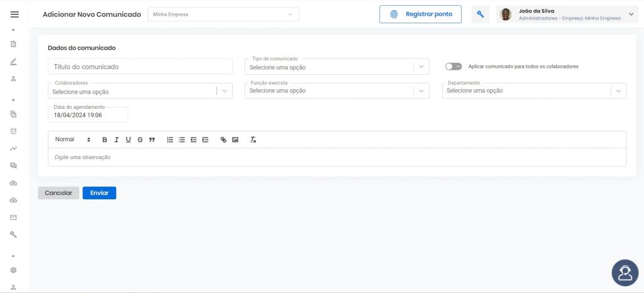Click the document page icon in the sidebar

13,44
